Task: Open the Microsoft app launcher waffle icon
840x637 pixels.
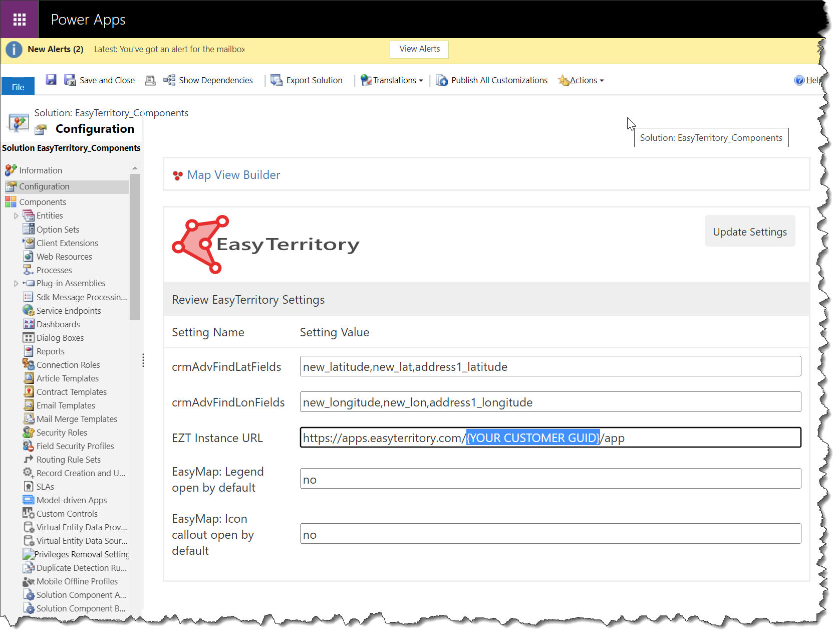Action: [x=20, y=19]
